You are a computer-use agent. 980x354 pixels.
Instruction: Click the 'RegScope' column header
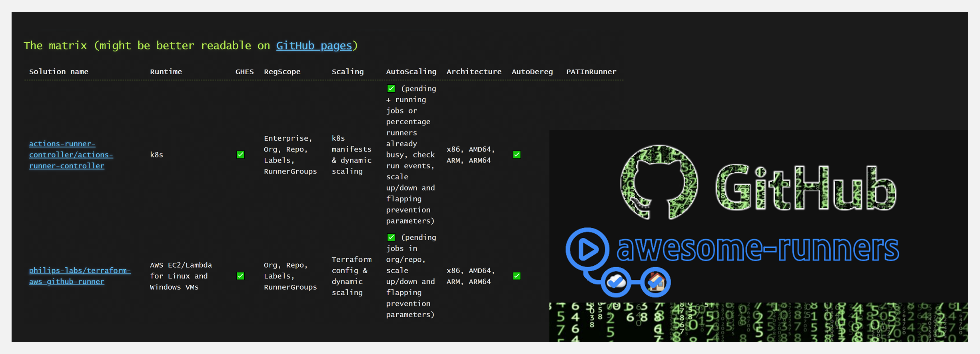[x=282, y=72]
